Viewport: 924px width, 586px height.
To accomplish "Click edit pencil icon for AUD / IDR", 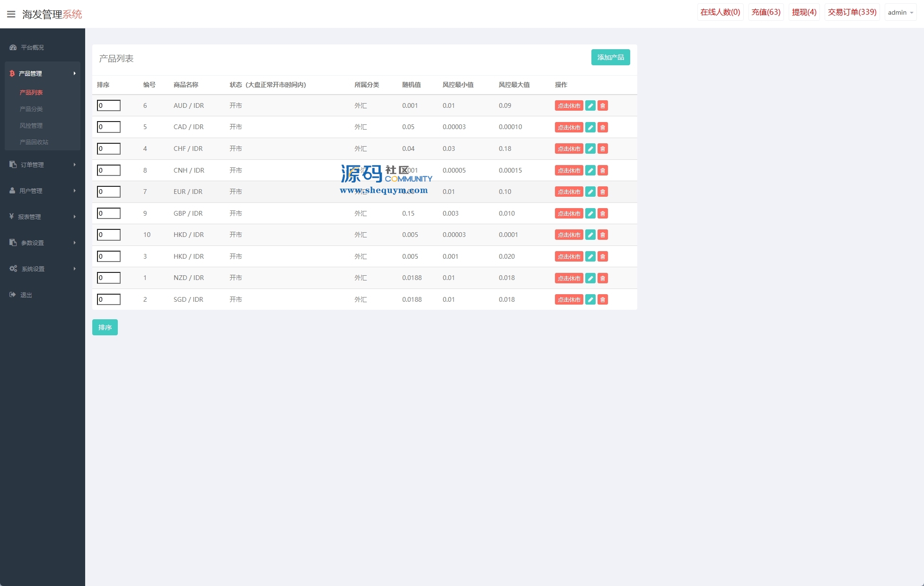I will tap(590, 105).
